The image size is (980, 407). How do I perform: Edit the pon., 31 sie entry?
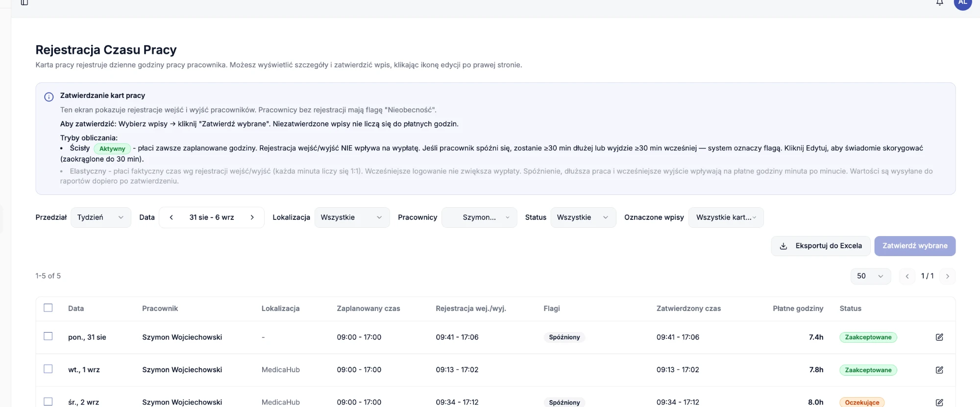click(939, 337)
